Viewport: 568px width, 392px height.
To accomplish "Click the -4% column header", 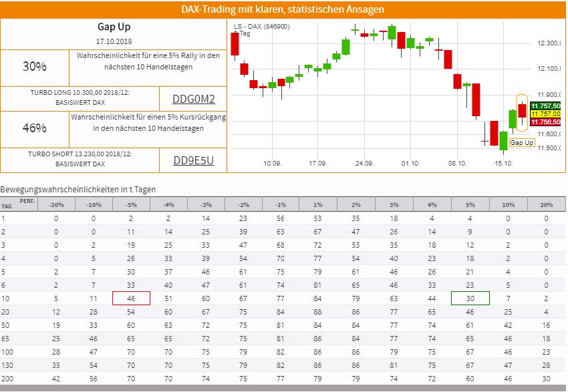I will tap(168, 204).
